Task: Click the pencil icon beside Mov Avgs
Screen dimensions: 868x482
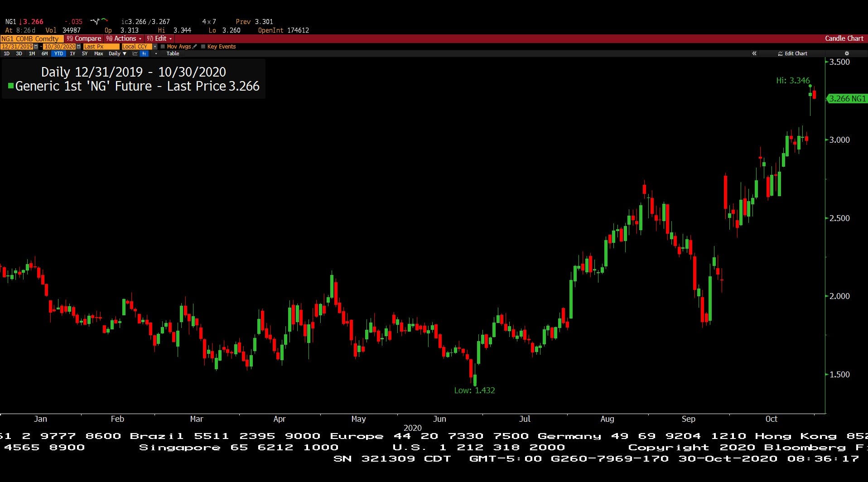Action: click(x=194, y=46)
